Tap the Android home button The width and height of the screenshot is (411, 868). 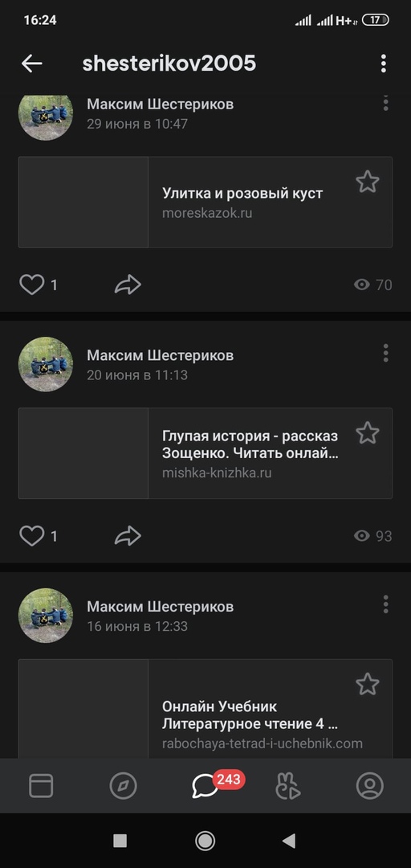point(205,841)
